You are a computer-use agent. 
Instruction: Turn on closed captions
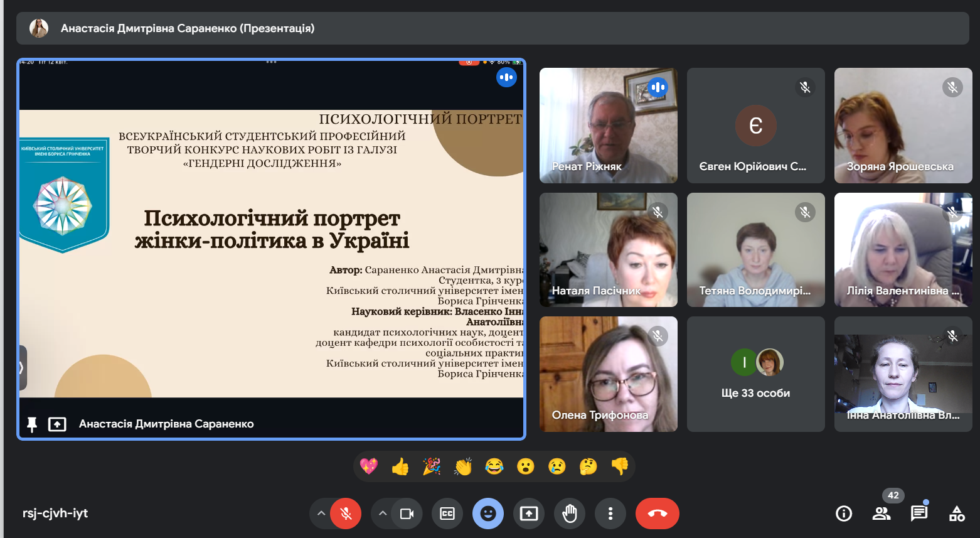point(447,514)
